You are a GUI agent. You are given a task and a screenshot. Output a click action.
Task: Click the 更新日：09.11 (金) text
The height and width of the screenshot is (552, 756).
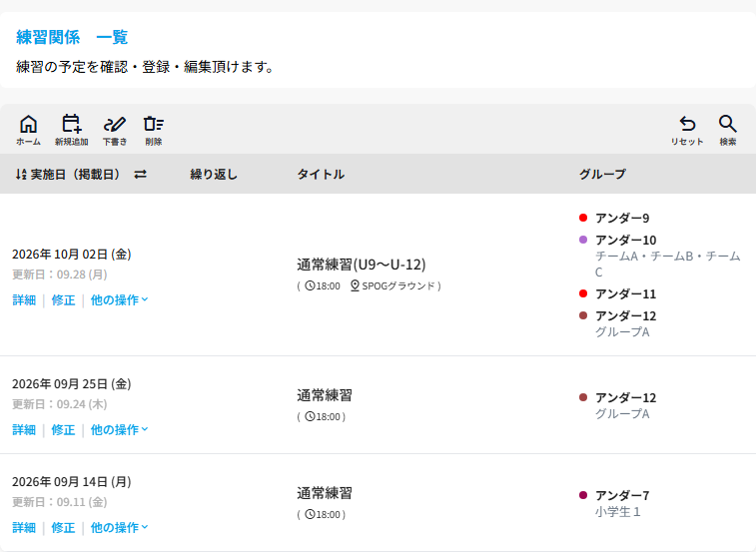point(59,502)
